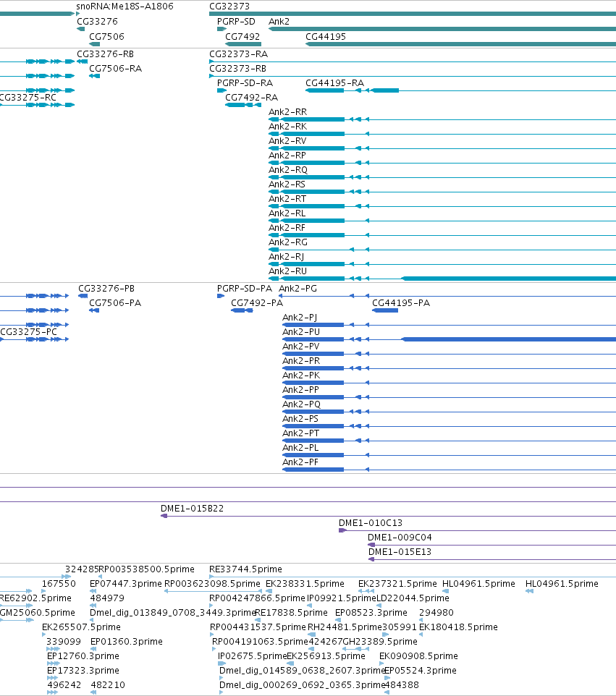
Task: Open the Ank2-PU protein label
Action: [x=301, y=332]
